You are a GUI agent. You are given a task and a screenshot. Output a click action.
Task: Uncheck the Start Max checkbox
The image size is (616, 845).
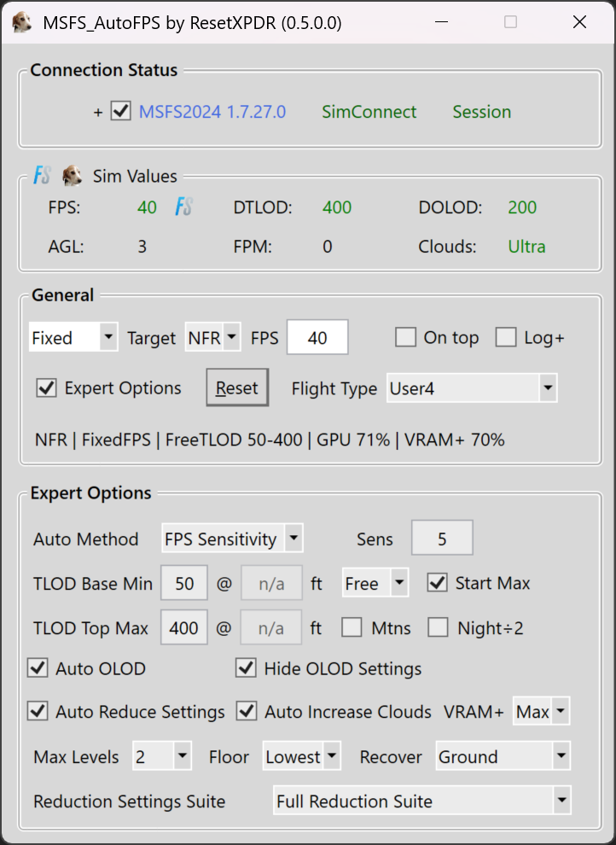pos(437,583)
